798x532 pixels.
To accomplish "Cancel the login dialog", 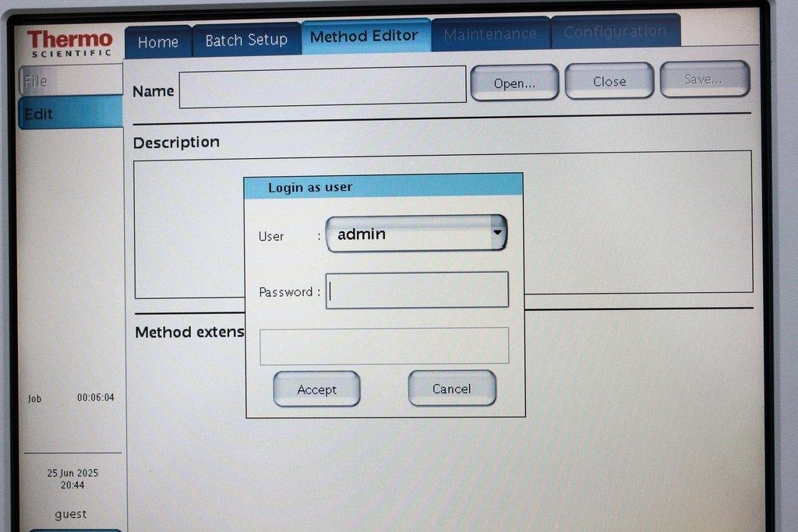I will click(x=451, y=389).
